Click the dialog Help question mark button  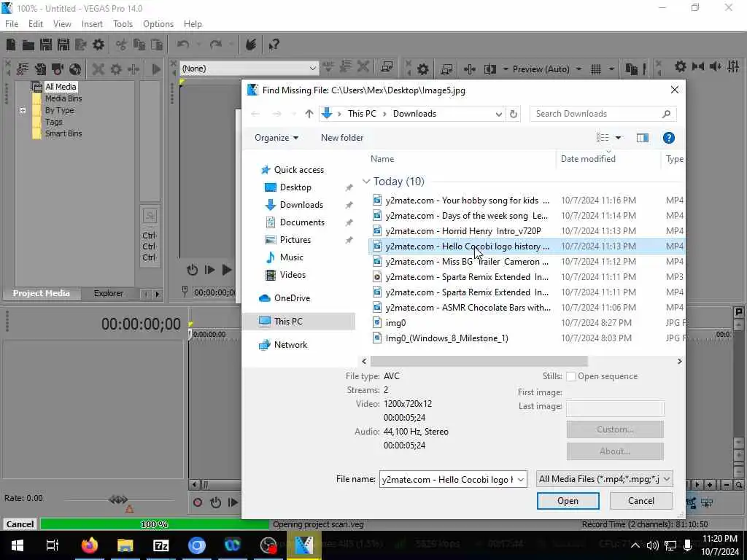(x=668, y=138)
